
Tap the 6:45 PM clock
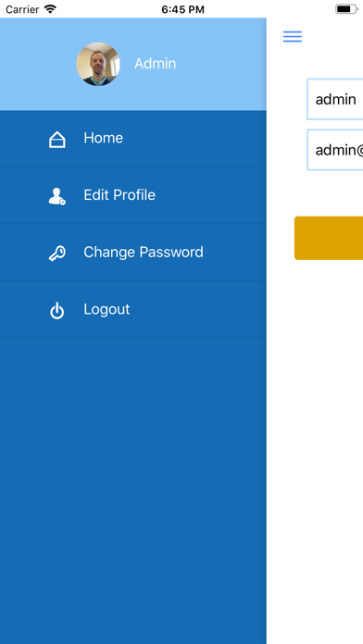[182, 9]
